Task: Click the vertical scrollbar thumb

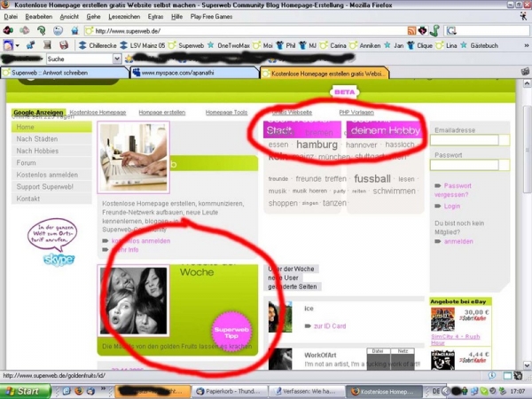Action: point(527,149)
